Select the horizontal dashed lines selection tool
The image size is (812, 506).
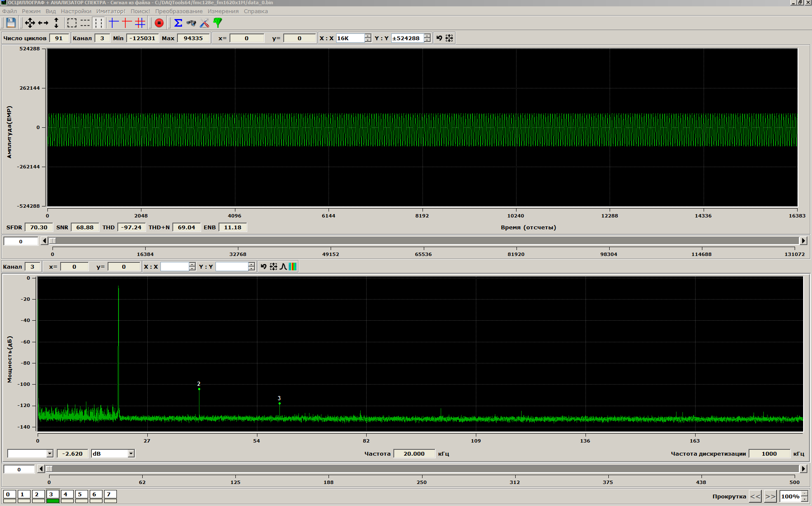[x=85, y=23]
